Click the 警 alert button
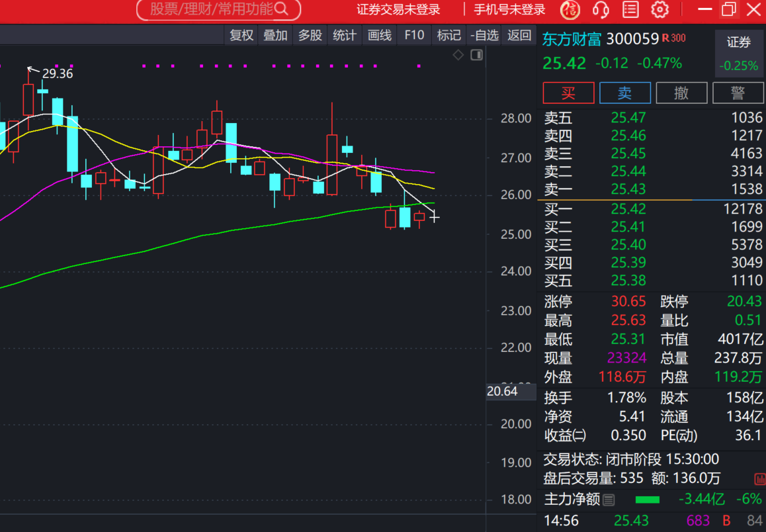Screen dimensions: 766x532 point(738,93)
